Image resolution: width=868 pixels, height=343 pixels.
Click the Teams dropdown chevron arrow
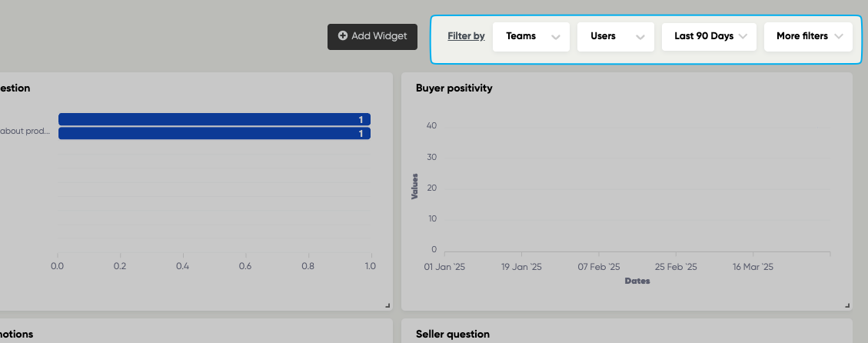click(x=556, y=37)
